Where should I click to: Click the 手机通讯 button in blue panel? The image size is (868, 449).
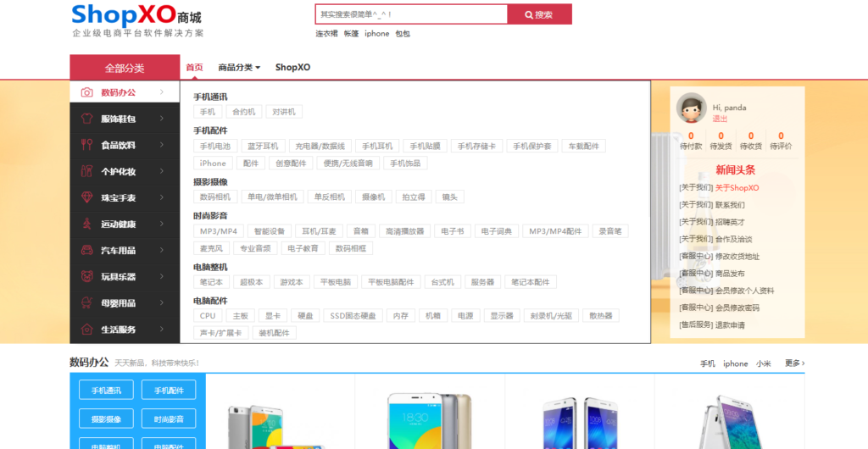point(106,390)
